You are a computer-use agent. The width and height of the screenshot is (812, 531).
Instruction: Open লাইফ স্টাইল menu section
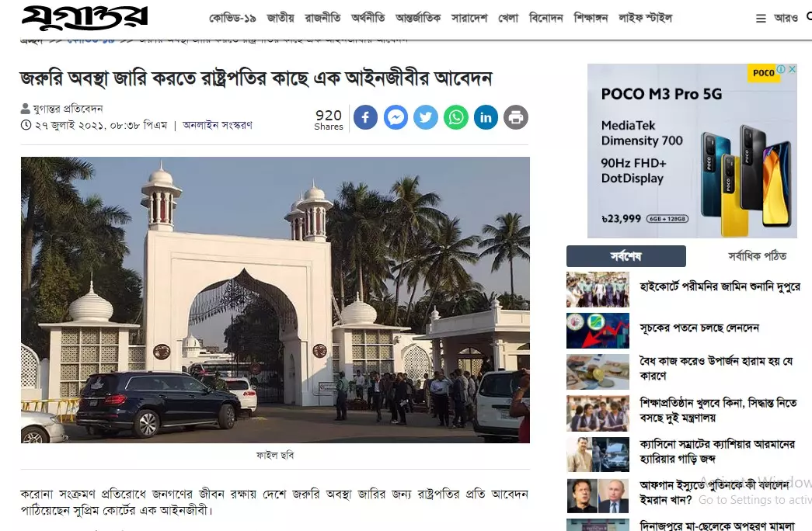coord(645,18)
